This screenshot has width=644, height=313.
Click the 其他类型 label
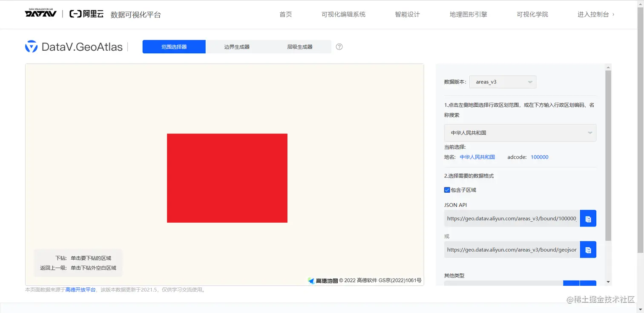click(x=454, y=275)
